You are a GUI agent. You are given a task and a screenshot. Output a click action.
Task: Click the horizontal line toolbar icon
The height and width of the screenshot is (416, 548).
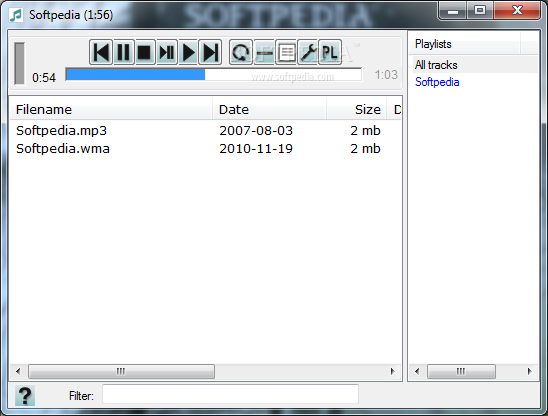pos(264,52)
